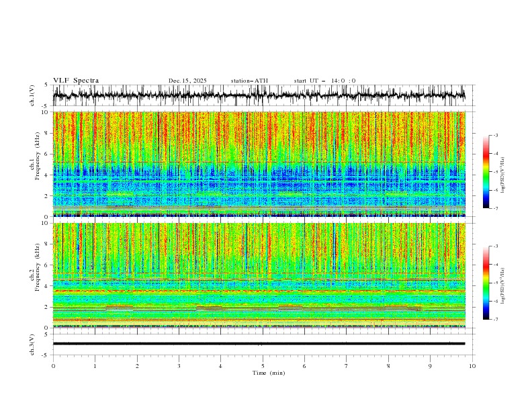
Task: Click time axis tick label 7
Action: click(x=347, y=366)
